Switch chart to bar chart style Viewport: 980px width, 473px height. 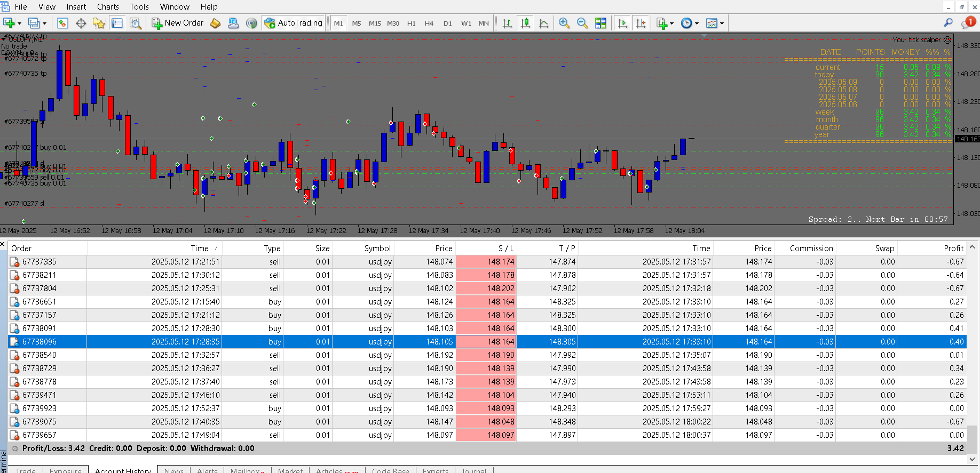507,23
